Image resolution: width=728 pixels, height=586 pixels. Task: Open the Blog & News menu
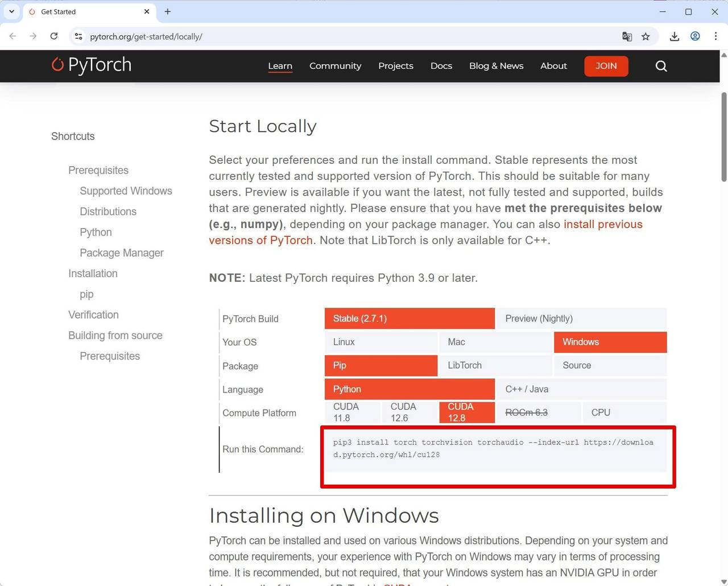tap(496, 66)
